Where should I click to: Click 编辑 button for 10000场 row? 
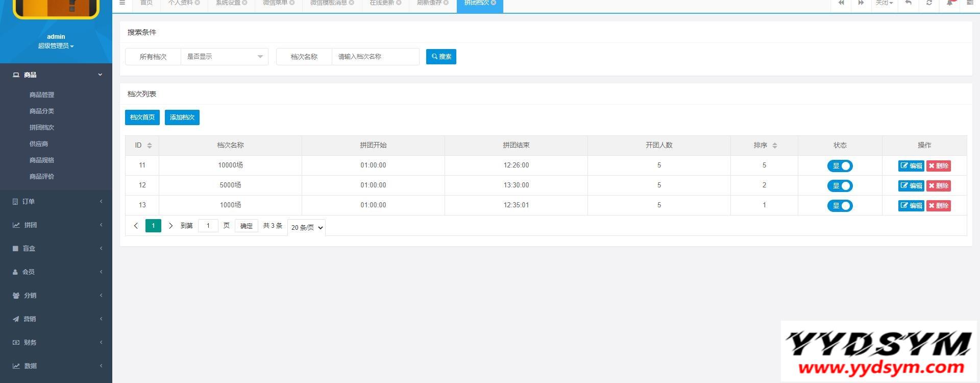911,166
